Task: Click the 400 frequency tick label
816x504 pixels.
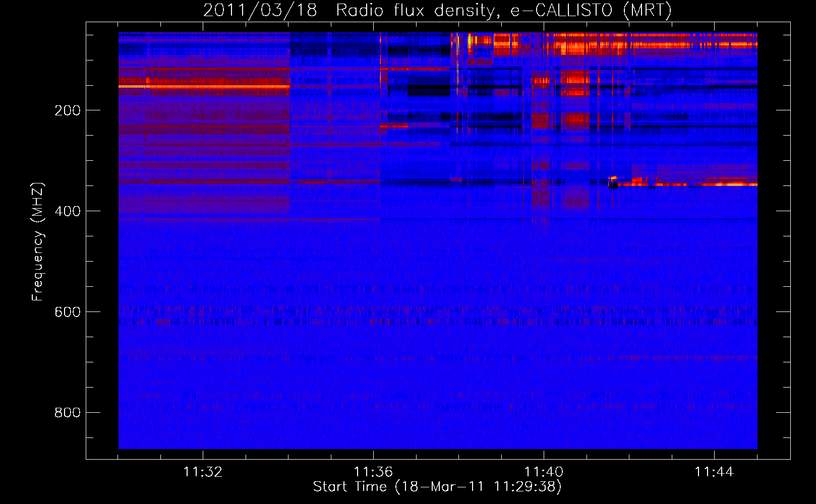Action: pyautogui.click(x=68, y=211)
